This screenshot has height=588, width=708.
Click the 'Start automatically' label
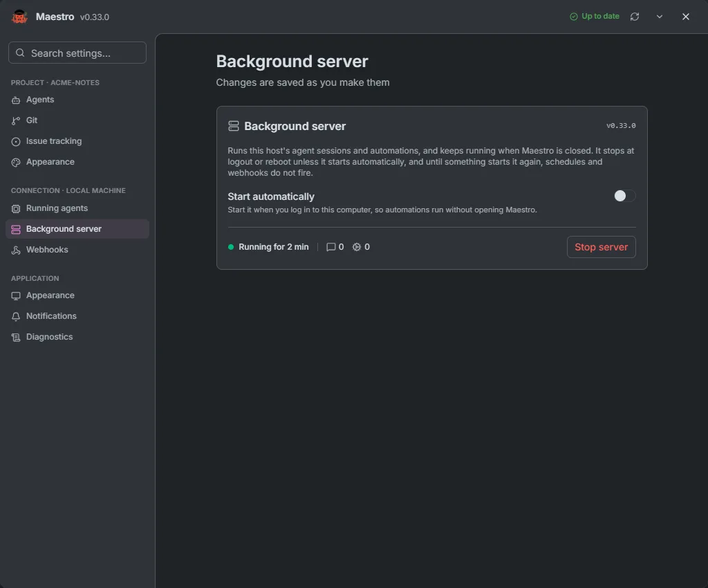pyautogui.click(x=271, y=196)
